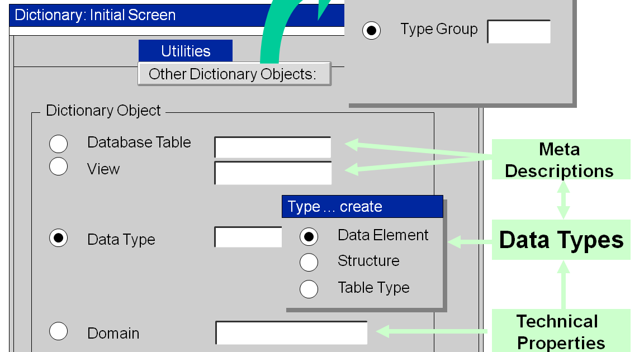Image resolution: width=644 pixels, height=352 pixels.
Task: Open the Utilities menu
Action: pos(185,50)
